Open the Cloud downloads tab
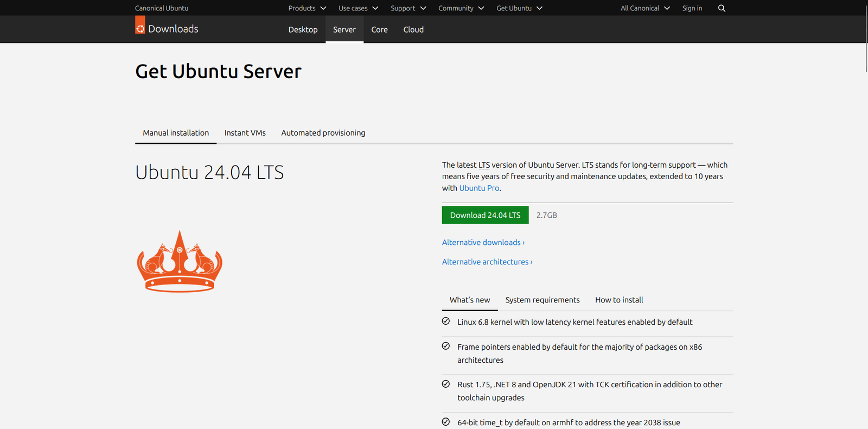This screenshot has height=429, width=868. (x=413, y=29)
